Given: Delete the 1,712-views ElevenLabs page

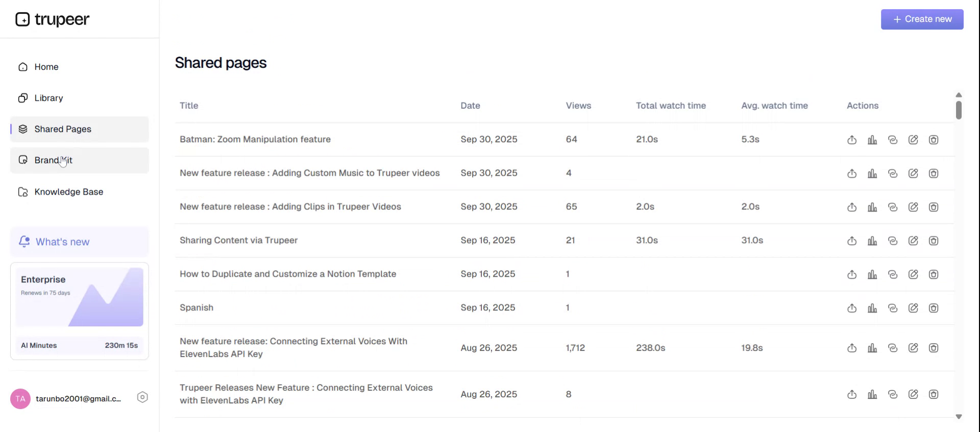Looking at the screenshot, I should (x=934, y=348).
